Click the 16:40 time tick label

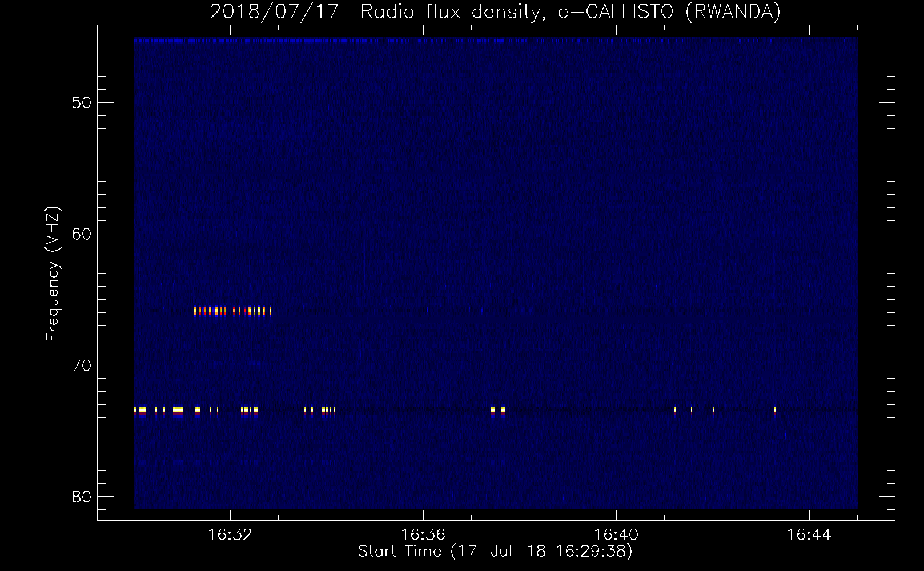pos(616,535)
